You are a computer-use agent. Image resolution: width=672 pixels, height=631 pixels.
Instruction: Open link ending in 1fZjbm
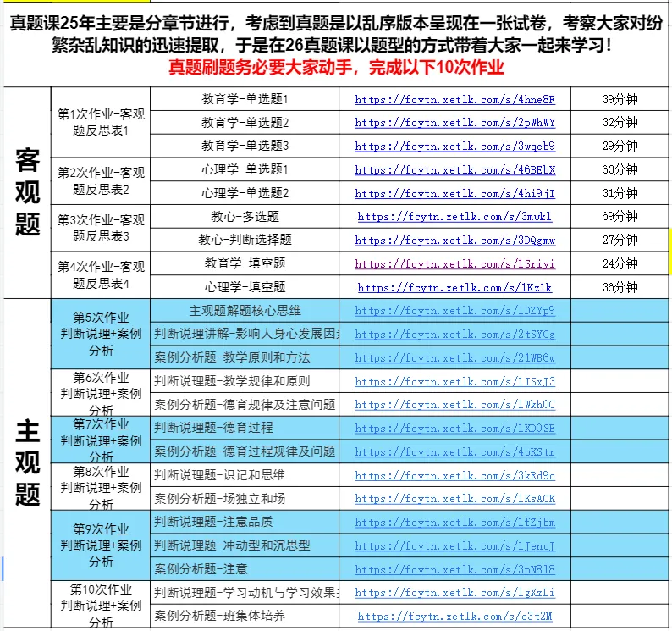(x=454, y=522)
